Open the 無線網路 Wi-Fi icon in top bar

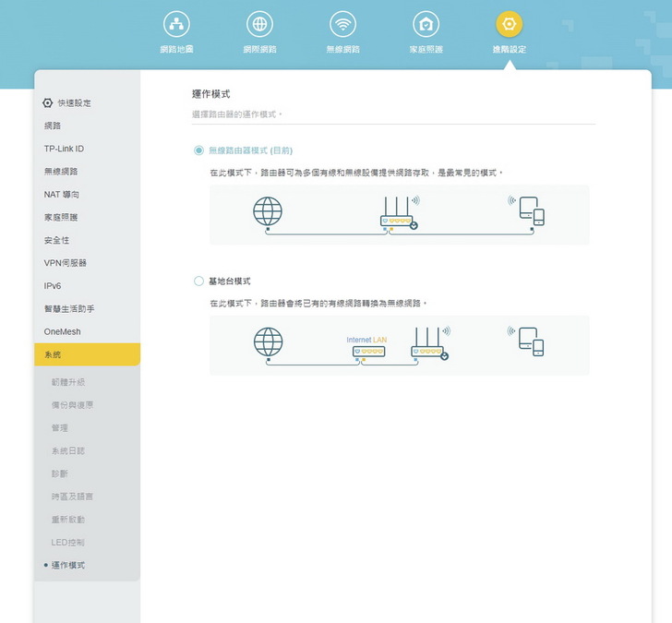click(343, 25)
